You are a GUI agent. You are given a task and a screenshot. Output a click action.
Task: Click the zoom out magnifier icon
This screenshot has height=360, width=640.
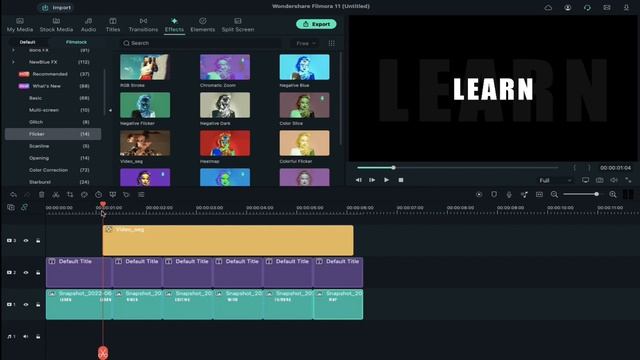(x=554, y=195)
